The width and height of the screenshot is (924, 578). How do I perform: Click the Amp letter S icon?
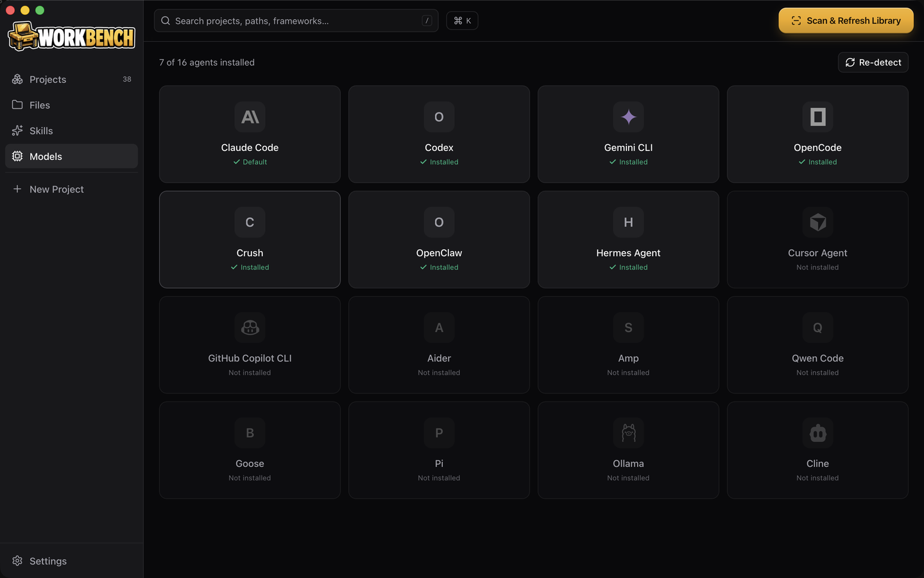coord(628,328)
